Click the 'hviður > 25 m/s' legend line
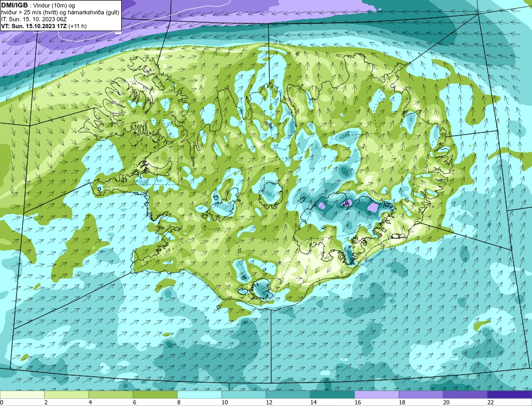The image size is (532, 406). [x=60, y=12]
